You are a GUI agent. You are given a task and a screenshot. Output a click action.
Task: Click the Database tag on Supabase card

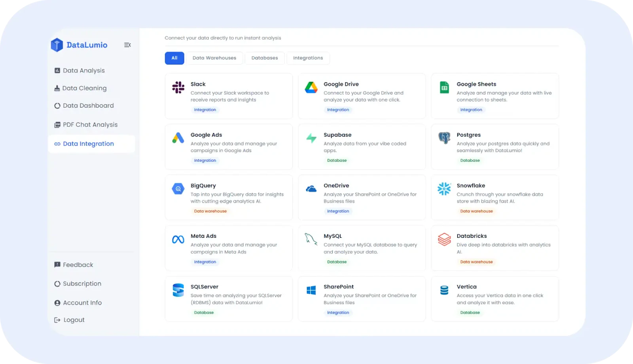(337, 161)
